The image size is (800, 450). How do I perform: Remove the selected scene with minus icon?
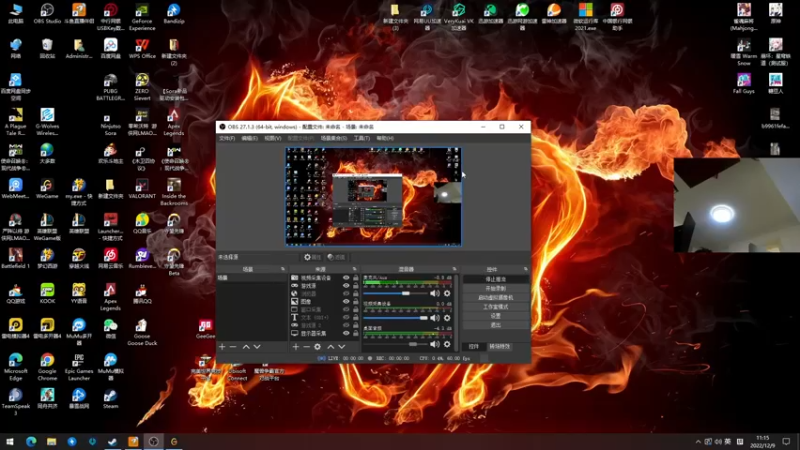click(x=233, y=347)
